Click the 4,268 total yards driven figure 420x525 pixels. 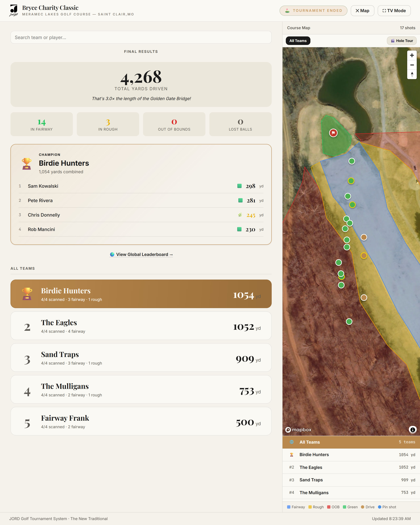pos(141,77)
